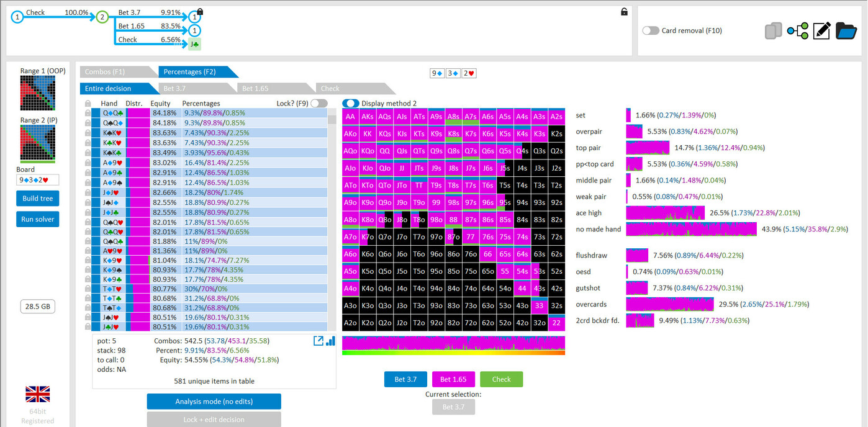Open the pop-out export icon
This screenshot has width=868, height=427.
coord(319,341)
